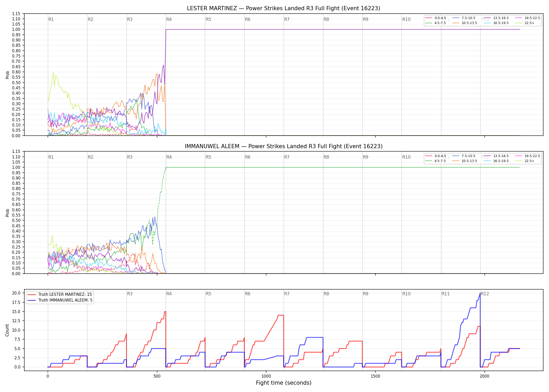Image resolution: width=549 pixels, height=392 pixels.
Task: Click '0.50' tick on Lester Martinez Prob axis
Action: pos(16,83)
